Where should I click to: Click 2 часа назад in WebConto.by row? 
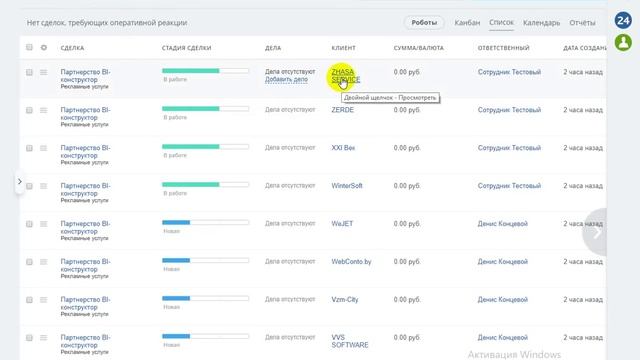click(583, 262)
